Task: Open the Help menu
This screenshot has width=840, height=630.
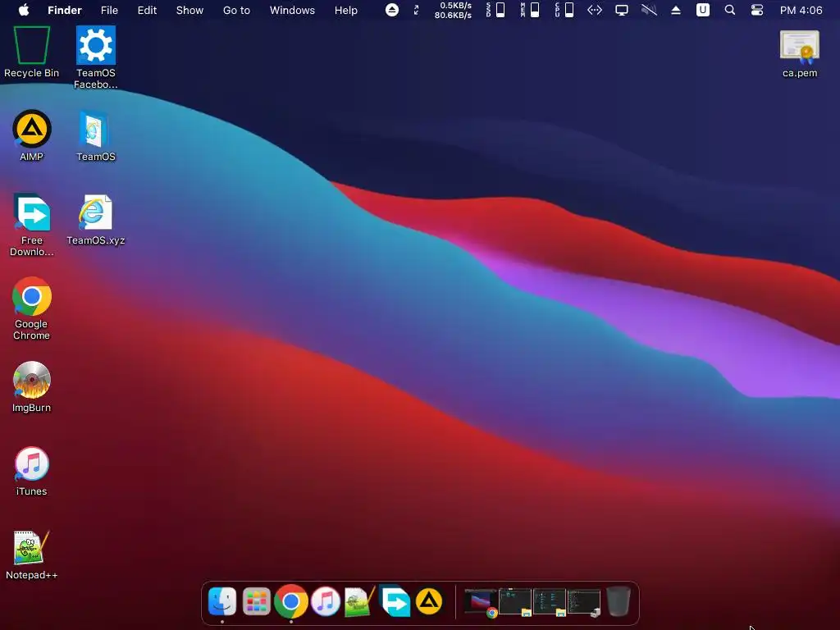Action: click(345, 10)
